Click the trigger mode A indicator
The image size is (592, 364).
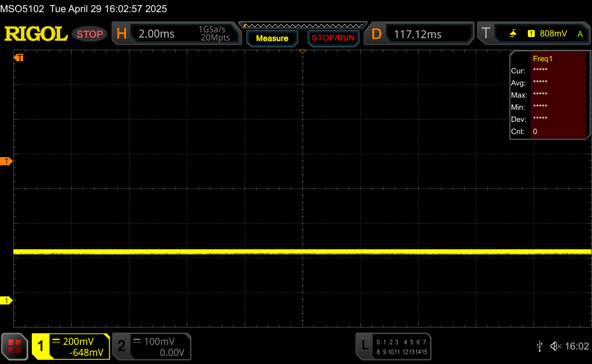point(580,34)
